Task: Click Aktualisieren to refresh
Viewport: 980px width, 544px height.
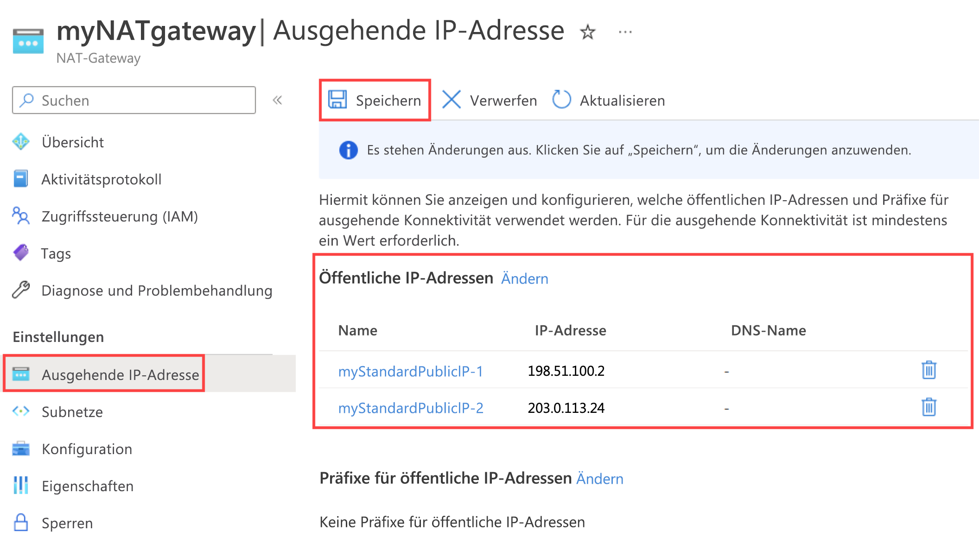Action: [623, 101]
